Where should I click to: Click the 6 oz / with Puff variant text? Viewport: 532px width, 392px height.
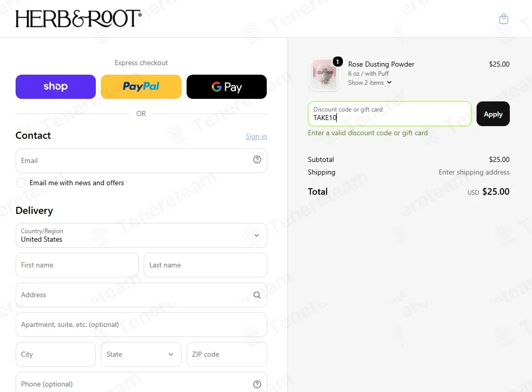(368, 73)
